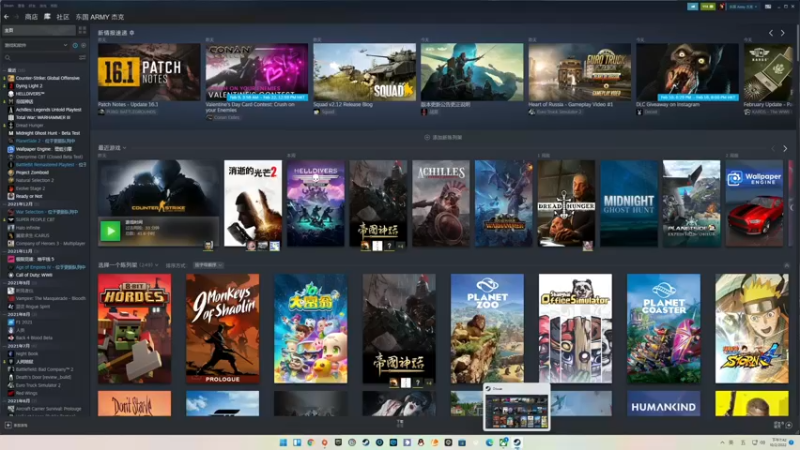The height and width of the screenshot is (450, 800).
Task: Open the games filter dropdown in sidebar
Action: tap(36, 45)
